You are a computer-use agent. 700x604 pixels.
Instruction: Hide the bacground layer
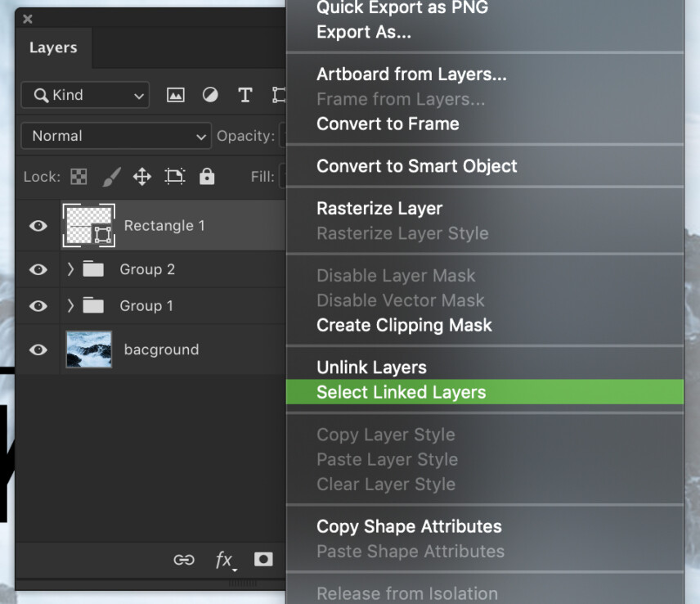[x=38, y=349]
